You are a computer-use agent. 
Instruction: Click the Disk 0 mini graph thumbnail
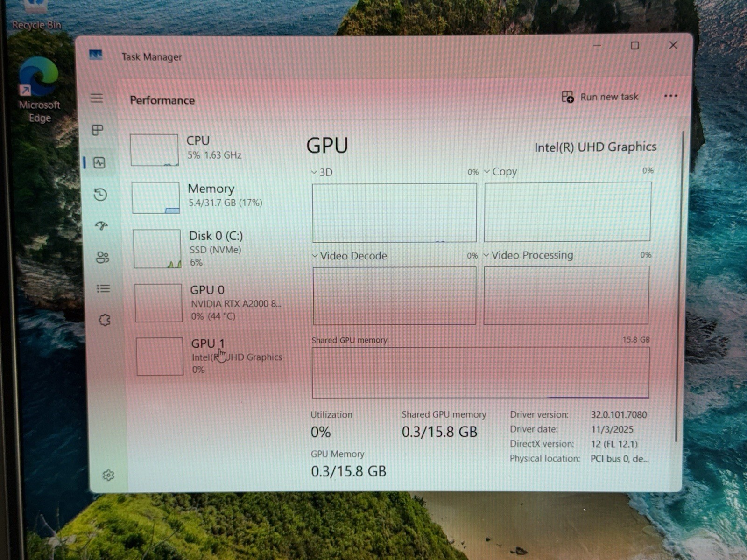[157, 249]
